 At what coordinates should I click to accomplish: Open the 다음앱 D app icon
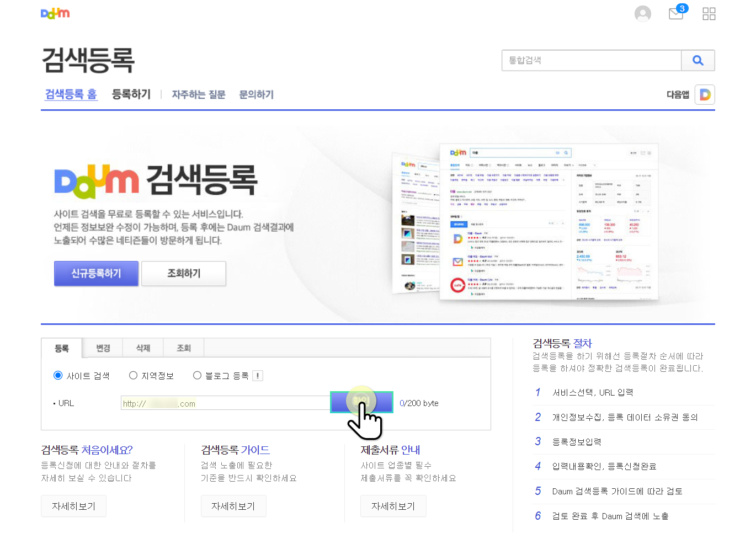pyautogui.click(x=705, y=94)
